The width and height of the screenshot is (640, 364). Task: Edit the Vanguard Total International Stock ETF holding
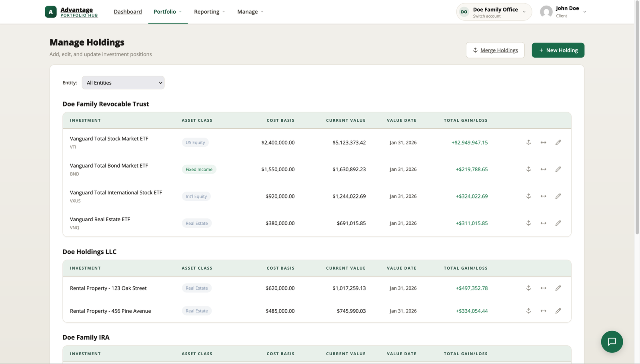pyautogui.click(x=558, y=196)
